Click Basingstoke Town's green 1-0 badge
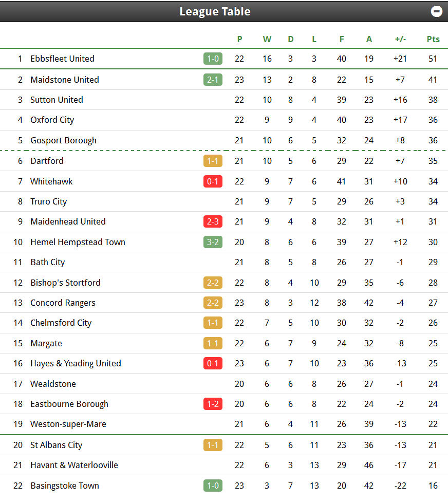The image size is (448, 503). pyautogui.click(x=213, y=486)
